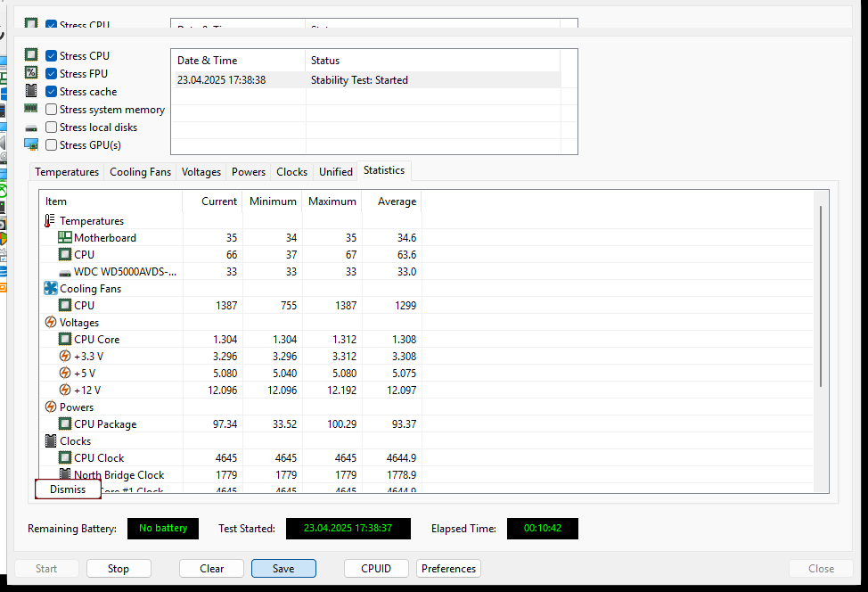868x592 pixels.
Task: Click the lightning icon beside +3.3 V
Action: coord(65,356)
